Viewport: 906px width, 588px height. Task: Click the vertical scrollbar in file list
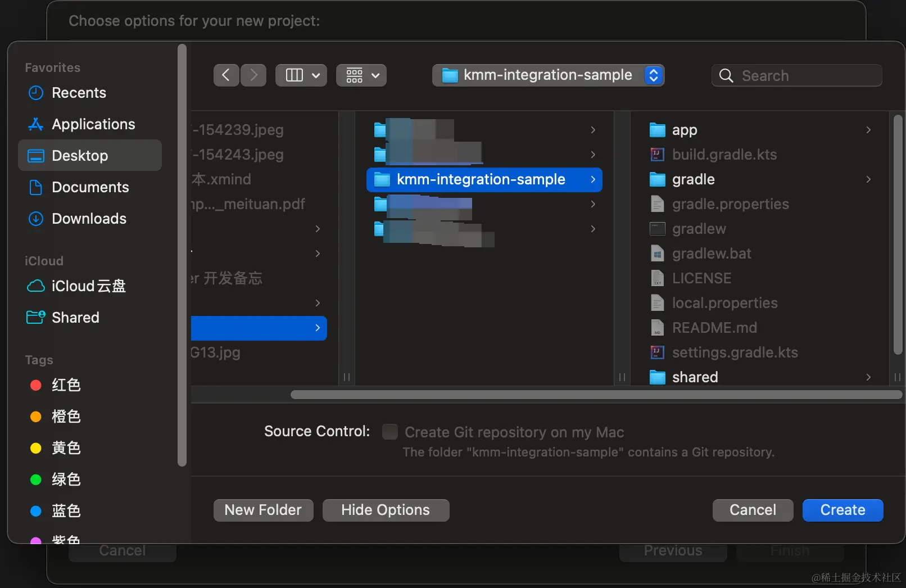tap(898, 235)
